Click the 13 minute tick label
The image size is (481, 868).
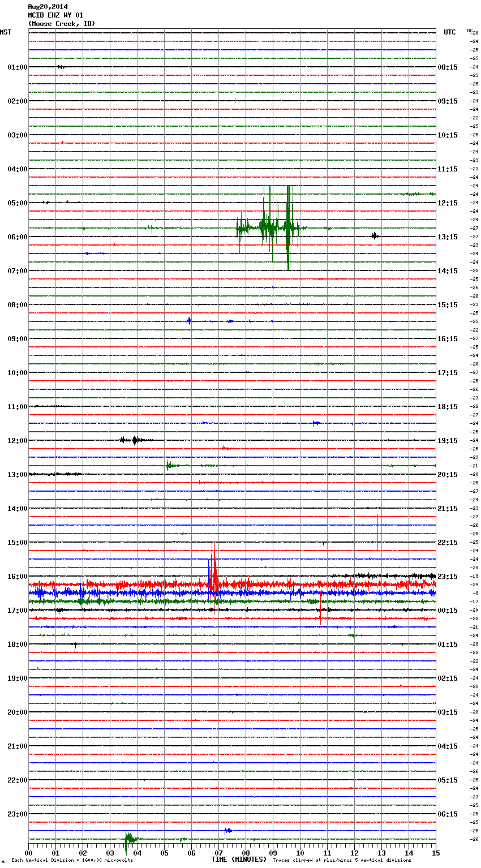tap(381, 853)
